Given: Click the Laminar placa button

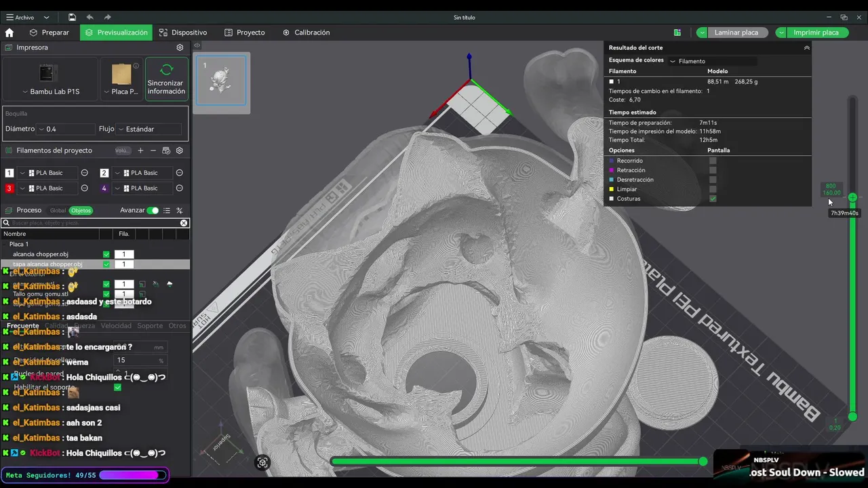Looking at the screenshot, I should coord(738,33).
